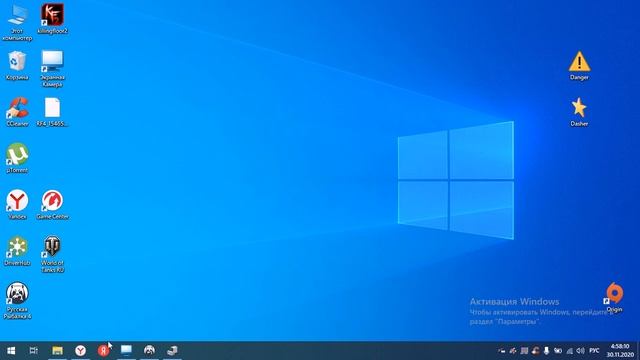Select the Danger warning-triangle icon
Viewport: 640px width, 360px height.
(579, 65)
